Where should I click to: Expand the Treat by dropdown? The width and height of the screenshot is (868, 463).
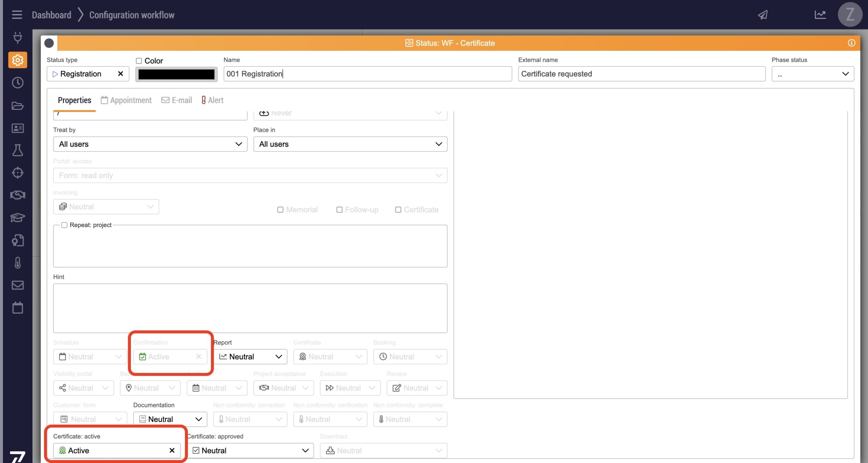150,144
